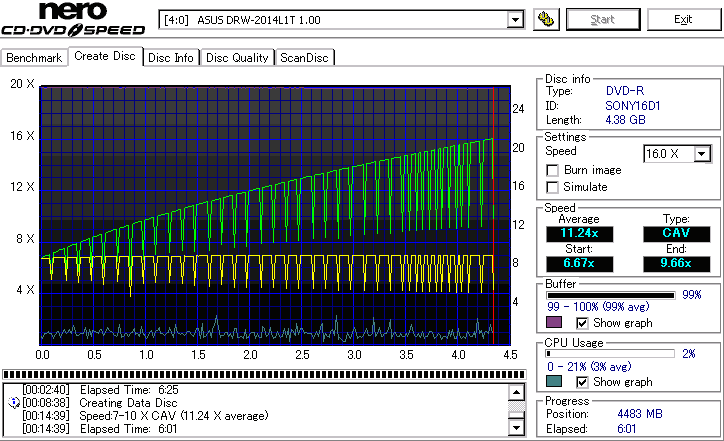The image size is (724, 441).
Task: Select the ScanDisc tab
Action: 305,58
